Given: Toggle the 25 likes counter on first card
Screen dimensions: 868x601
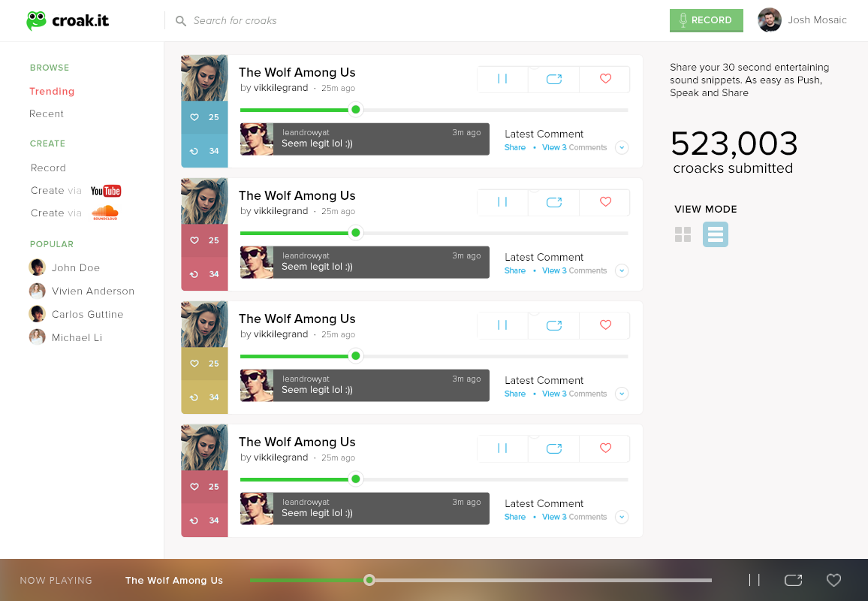Looking at the screenshot, I should pos(204,118).
